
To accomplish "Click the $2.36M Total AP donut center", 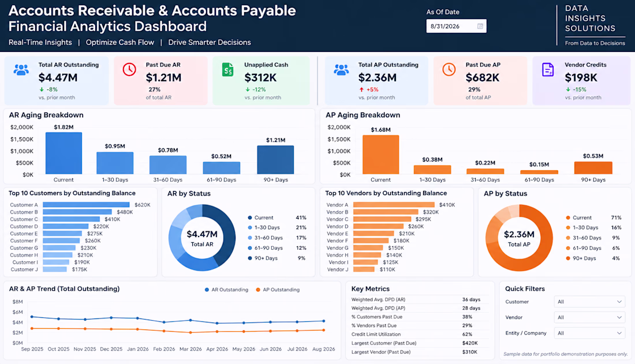I will tap(519, 238).
